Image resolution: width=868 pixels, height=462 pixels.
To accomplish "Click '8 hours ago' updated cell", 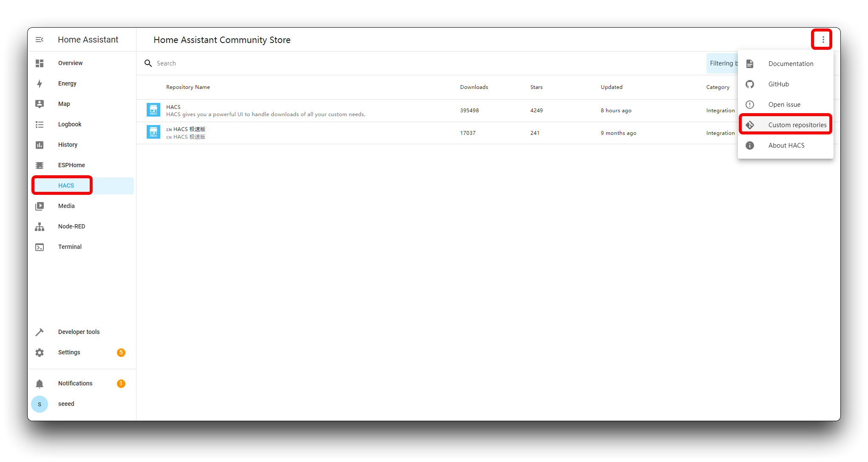I will coord(616,110).
